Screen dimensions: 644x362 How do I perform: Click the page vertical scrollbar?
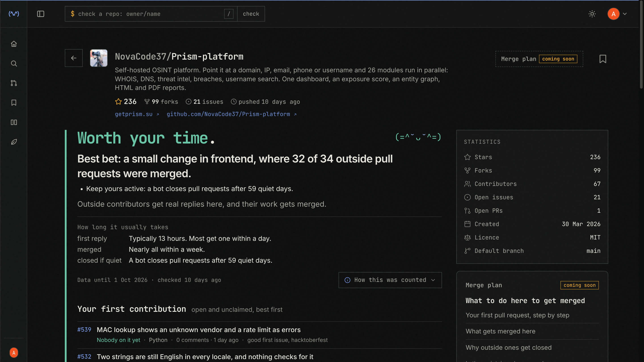tap(642, 45)
